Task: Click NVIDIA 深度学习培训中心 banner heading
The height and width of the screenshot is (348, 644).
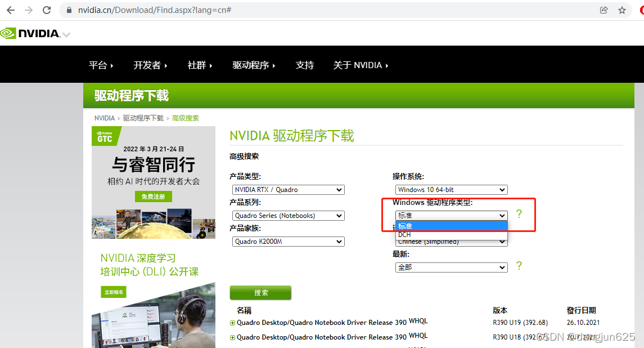Action: coord(150,265)
